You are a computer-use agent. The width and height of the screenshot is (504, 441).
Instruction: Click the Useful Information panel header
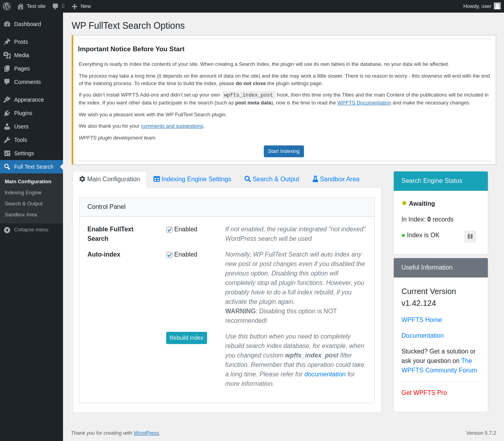(441, 268)
